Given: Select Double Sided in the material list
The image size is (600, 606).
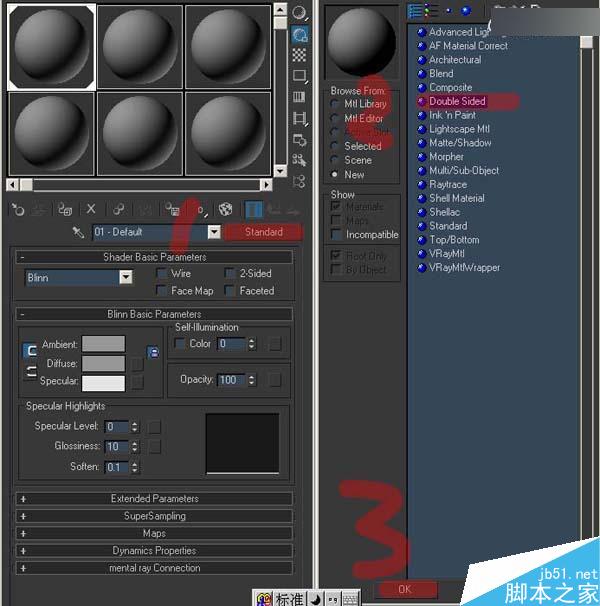Looking at the screenshot, I should click(457, 101).
